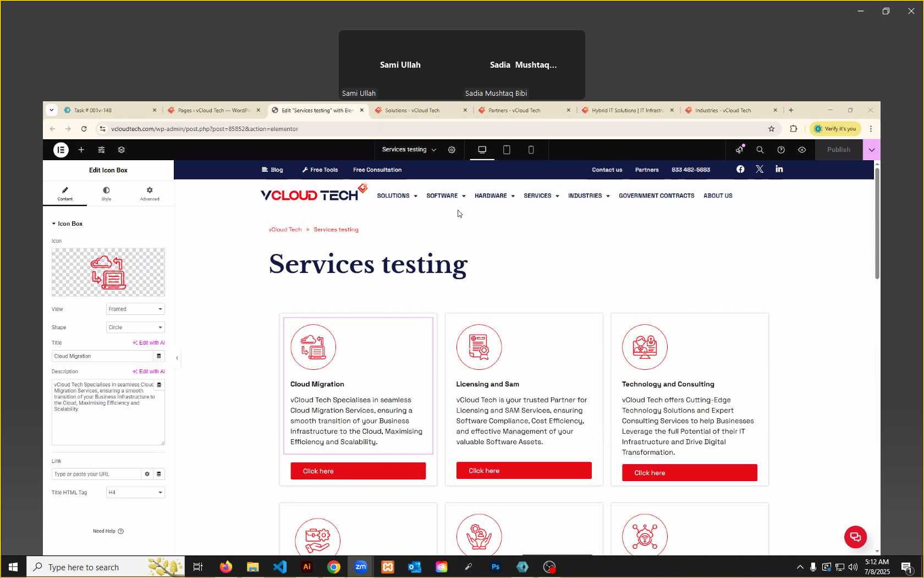The height and width of the screenshot is (578, 924).
Task: Collapse the Icon Box section
Action: pyautogui.click(x=67, y=223)
